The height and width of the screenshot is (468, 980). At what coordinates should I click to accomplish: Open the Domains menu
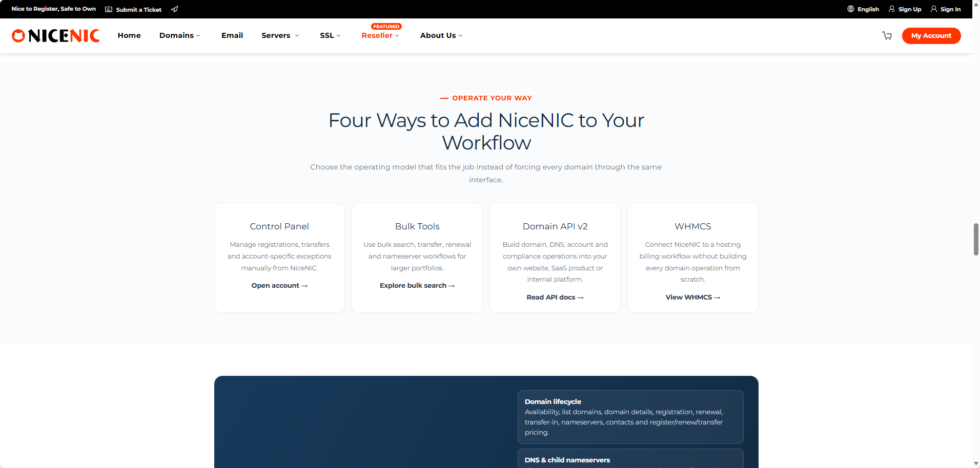pyautogui.click(x=176, y=35)
